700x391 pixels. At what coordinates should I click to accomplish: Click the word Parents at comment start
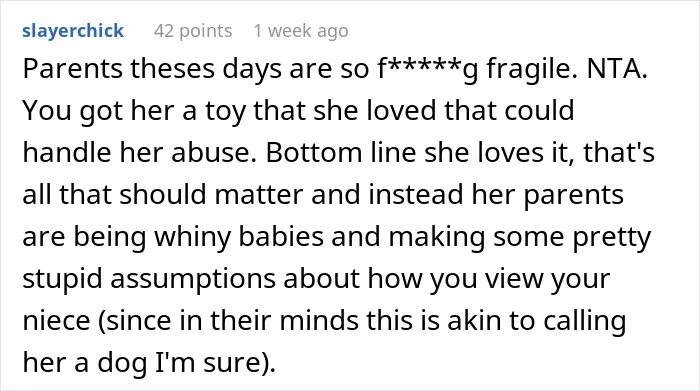click(x=73, y=69)
